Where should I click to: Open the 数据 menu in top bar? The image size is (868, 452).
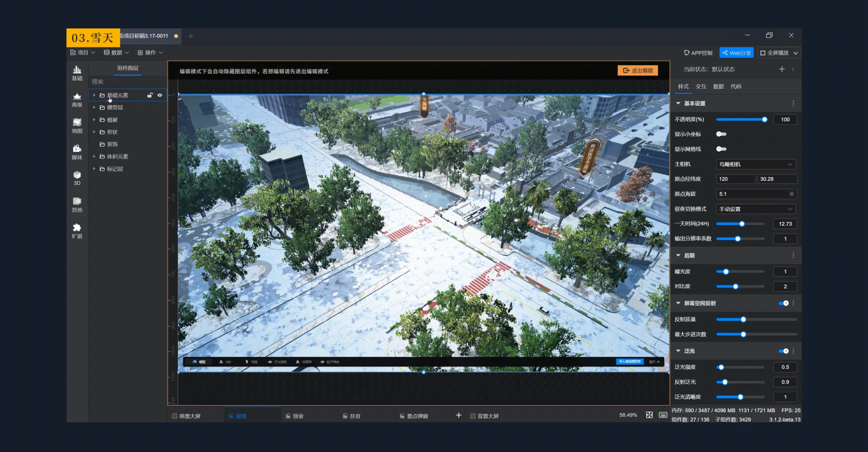[116, 52]
